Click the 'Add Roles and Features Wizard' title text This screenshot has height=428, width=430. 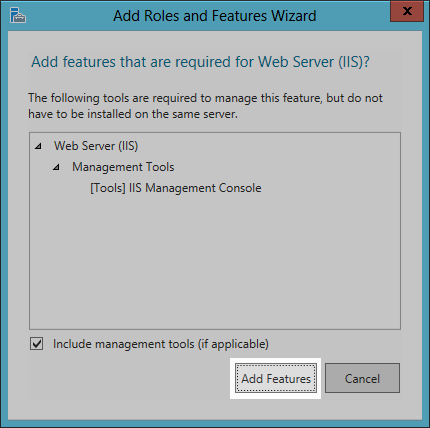coord(215,16)
